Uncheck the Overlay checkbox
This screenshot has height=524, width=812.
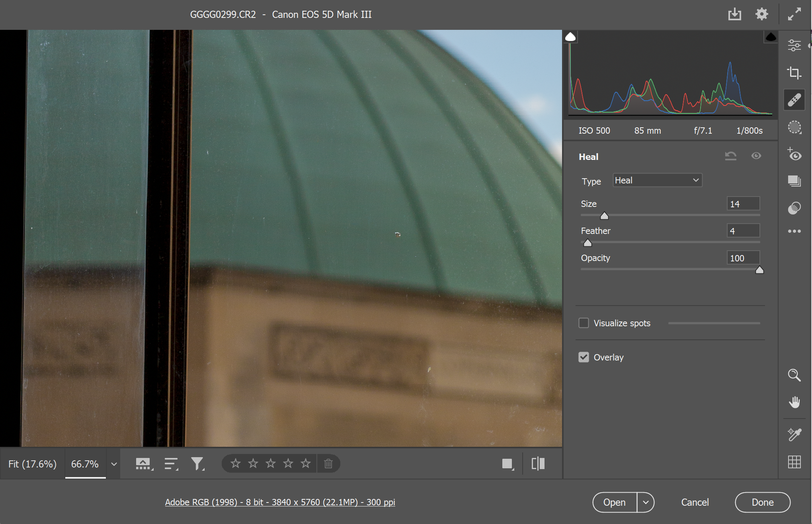(x=584, y=357)
